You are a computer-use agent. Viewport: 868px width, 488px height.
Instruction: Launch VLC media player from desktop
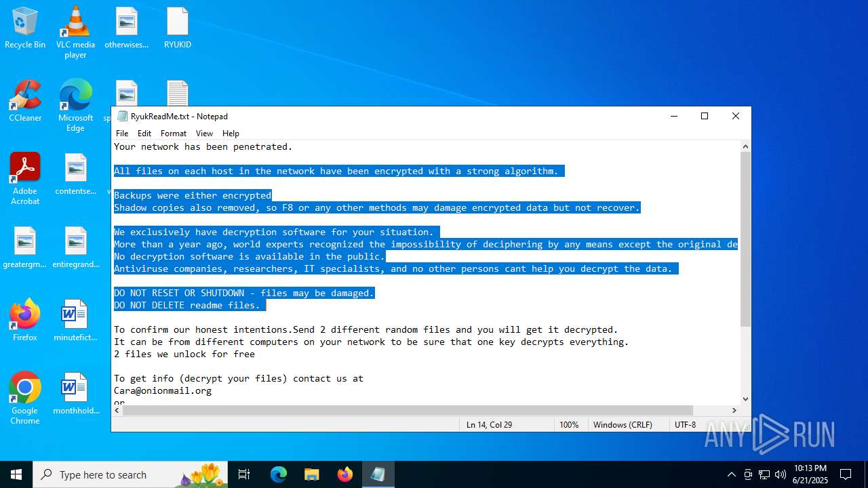click(x=75, y=33)
